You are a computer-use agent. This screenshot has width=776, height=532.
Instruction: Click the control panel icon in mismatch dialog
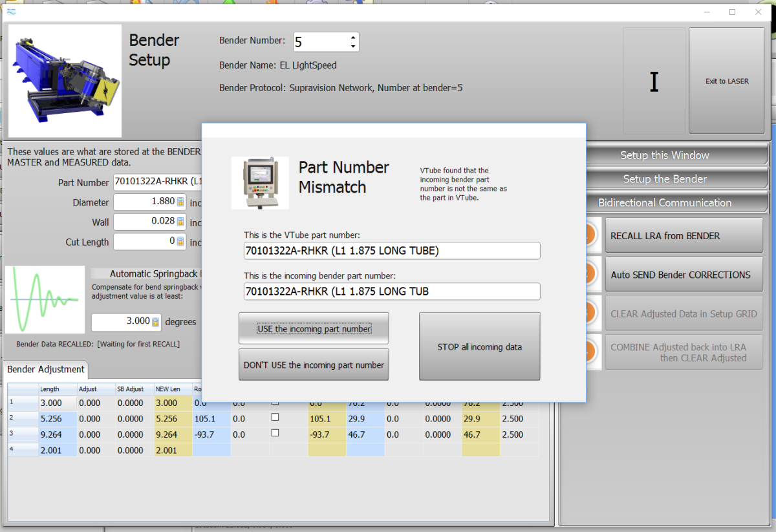tap(260, 182)
